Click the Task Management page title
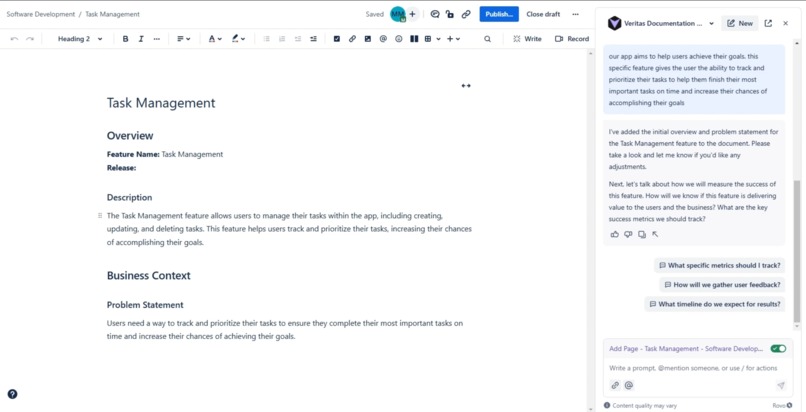The height and width of the screenshot is (412, 806). (161, 103)
